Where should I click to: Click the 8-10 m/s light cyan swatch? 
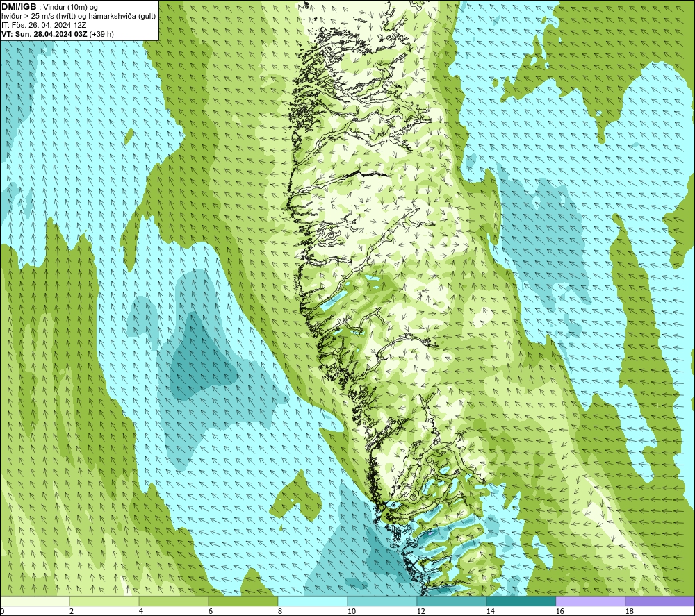(x=313, y=601)
